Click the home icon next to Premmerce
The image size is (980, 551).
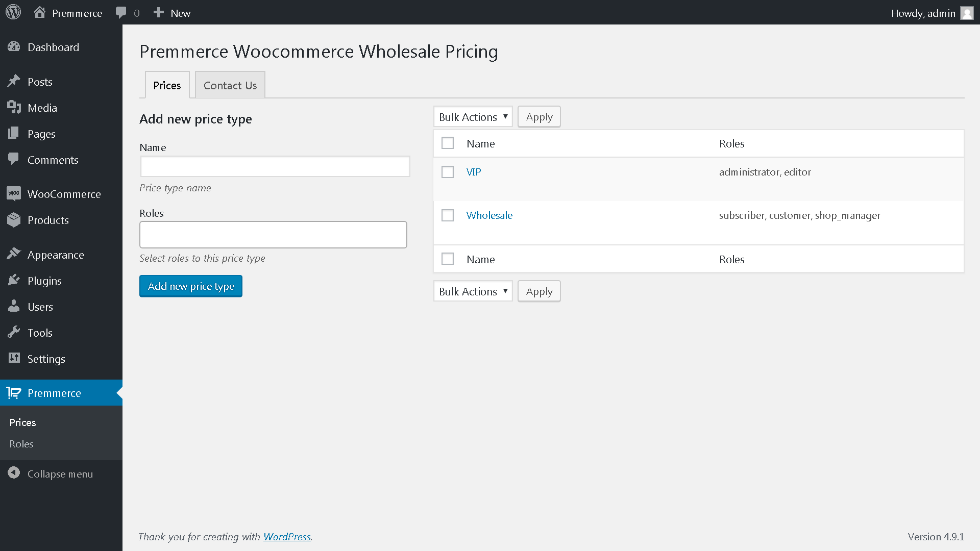pyautogui.click(x=40, y=12)
